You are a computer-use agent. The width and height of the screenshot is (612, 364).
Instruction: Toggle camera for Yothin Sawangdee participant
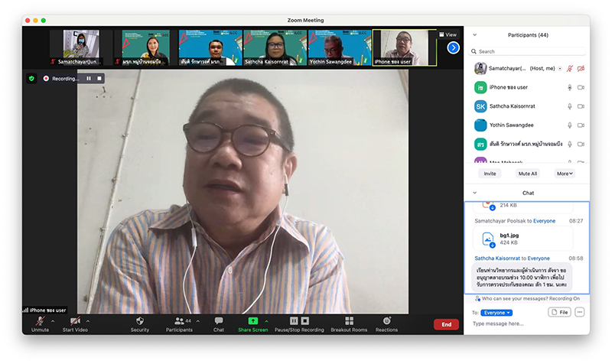point(581,125)
